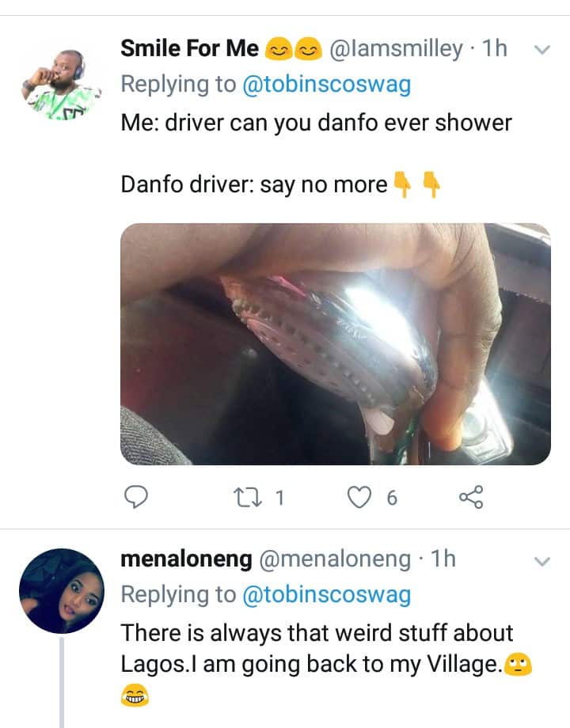The width and height of the screenshot is (570, 728).
Task: Open the tweet about Lagos and village
Action: 317,649
